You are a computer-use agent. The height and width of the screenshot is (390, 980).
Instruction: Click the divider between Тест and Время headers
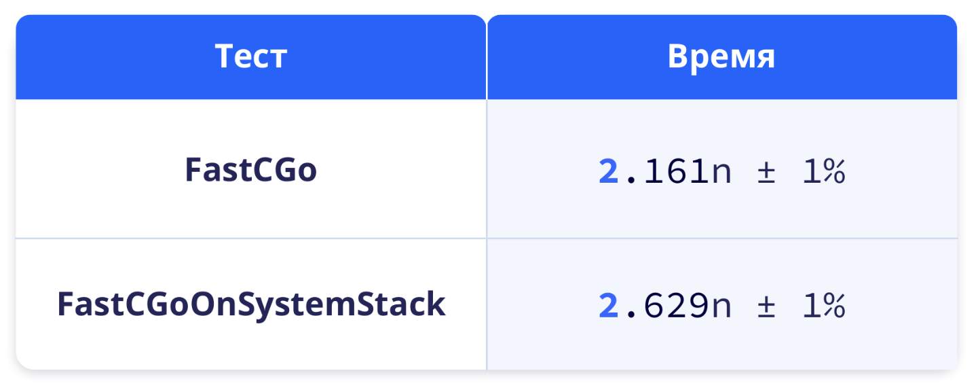(x=487, y=57)
